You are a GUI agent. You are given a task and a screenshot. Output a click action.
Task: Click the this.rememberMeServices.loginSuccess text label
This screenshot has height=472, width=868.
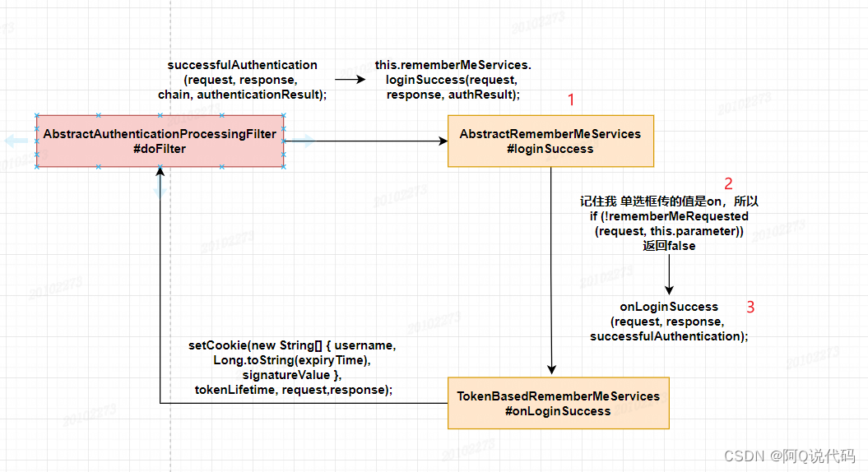coord(453,80)
